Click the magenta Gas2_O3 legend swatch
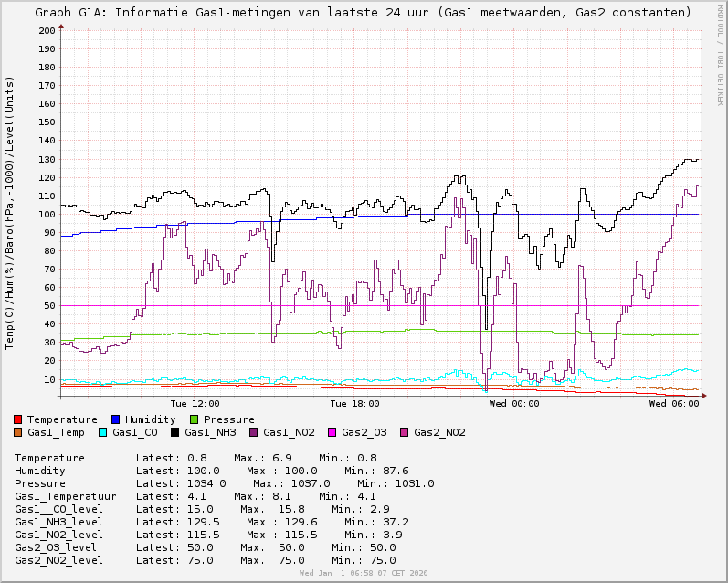728x583 pixels. point(333,432)
